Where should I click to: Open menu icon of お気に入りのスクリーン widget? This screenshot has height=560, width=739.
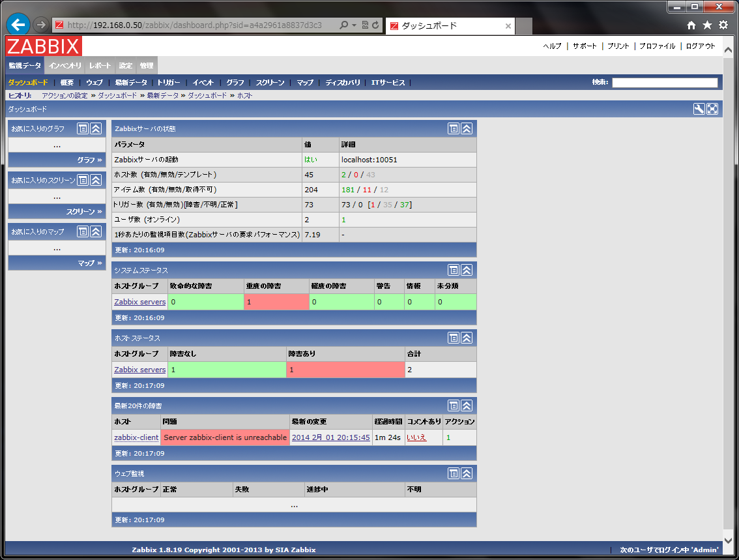pyautogui.click(x=83, y=180)
